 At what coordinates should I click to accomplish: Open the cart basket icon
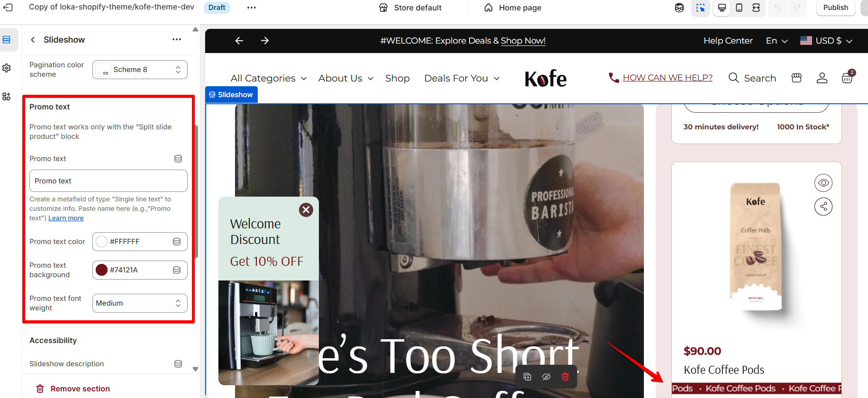tap(848, 77)
